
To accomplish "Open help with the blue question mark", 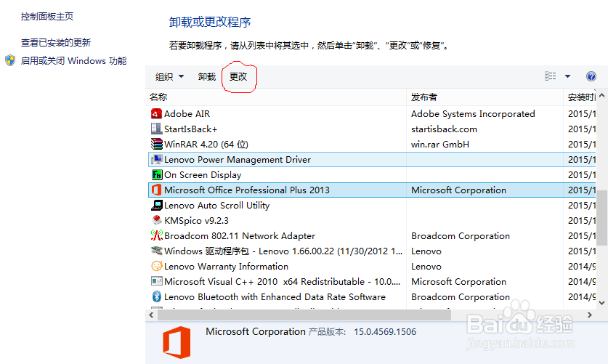I will [591, 76].
